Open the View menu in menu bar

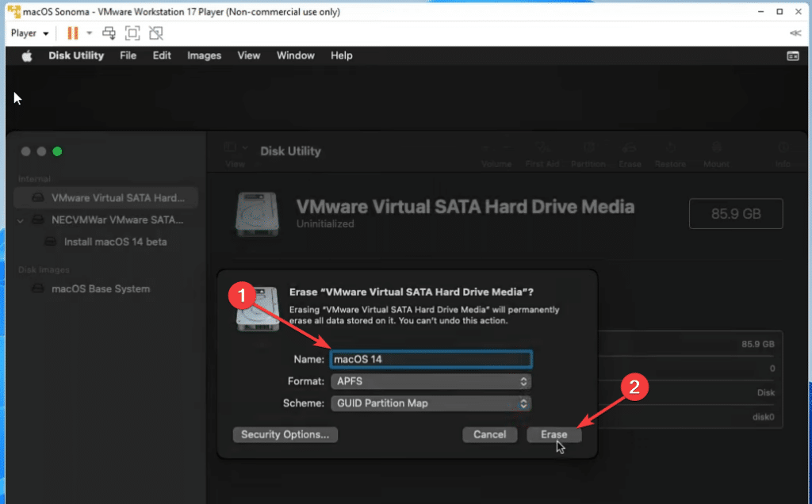(248, 55)
